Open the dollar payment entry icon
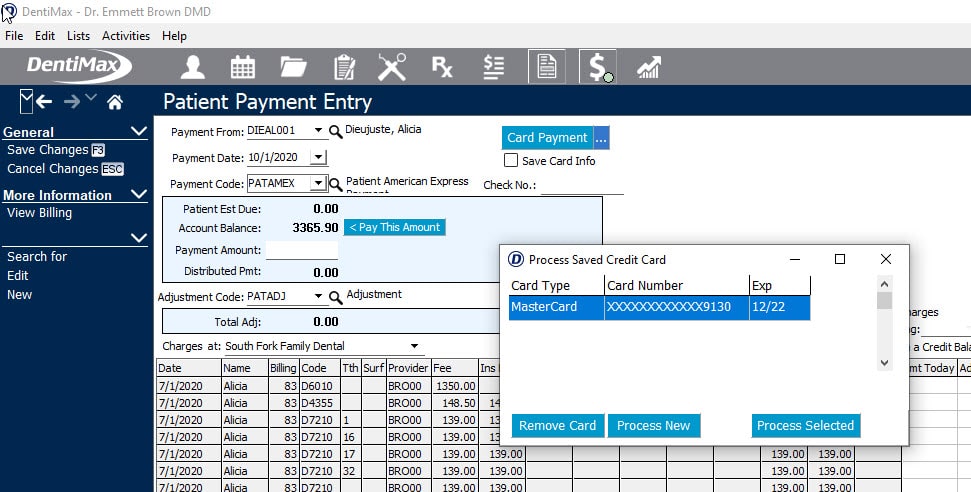 coord(598,66)
